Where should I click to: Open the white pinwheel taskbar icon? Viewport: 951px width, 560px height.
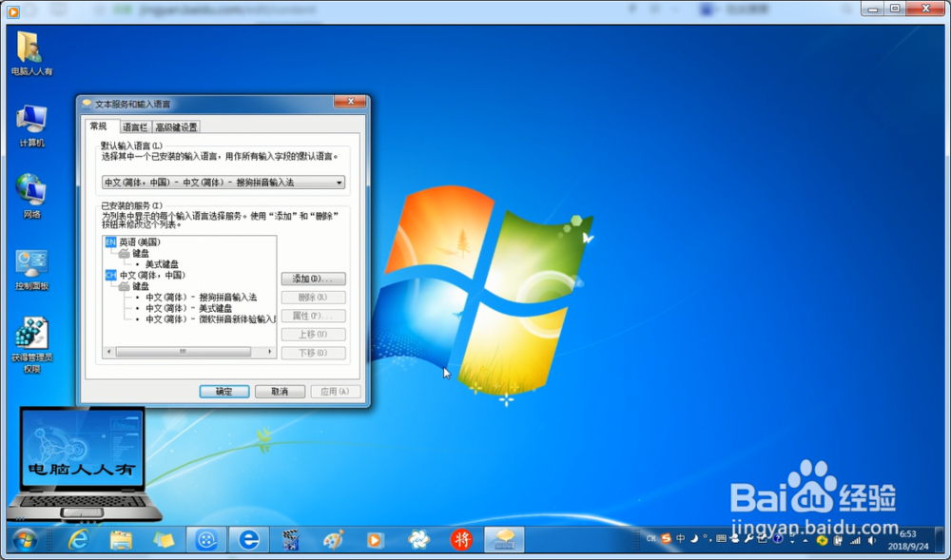418,539
